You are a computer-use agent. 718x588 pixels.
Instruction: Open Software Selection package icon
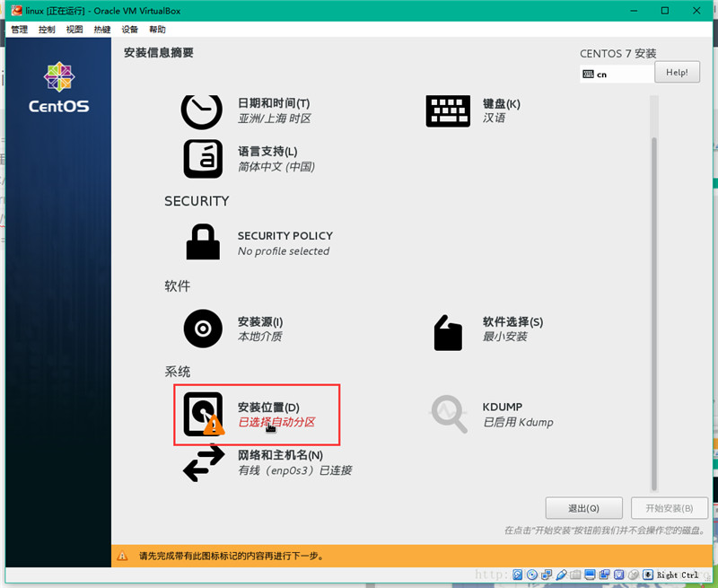pyautogui.click(x=448, y=333)
